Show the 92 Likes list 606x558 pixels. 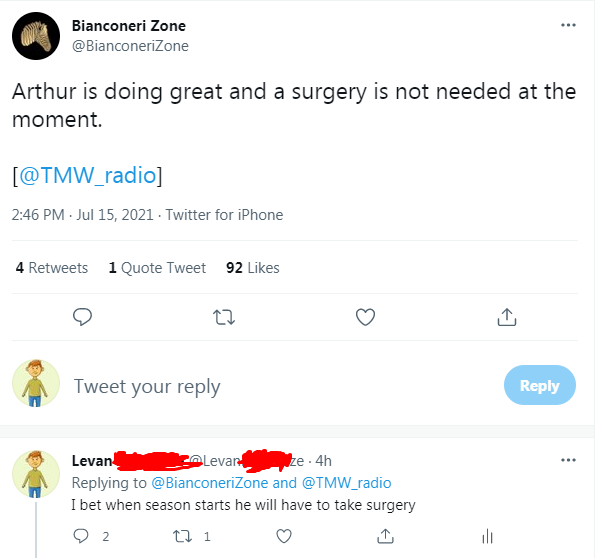click(x=253, y=268)
